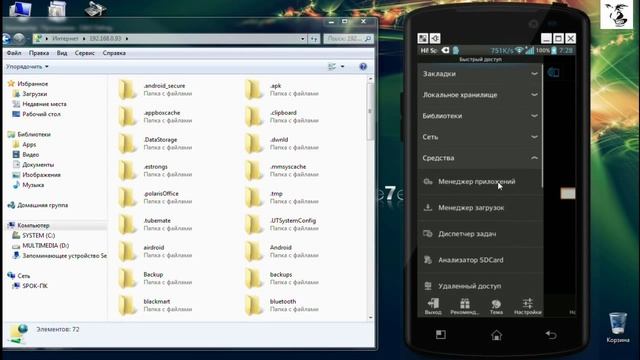Viewport: 640px width, 360px height.
Task: Click the Explorer search field
Action: click(x=348, y=39)
